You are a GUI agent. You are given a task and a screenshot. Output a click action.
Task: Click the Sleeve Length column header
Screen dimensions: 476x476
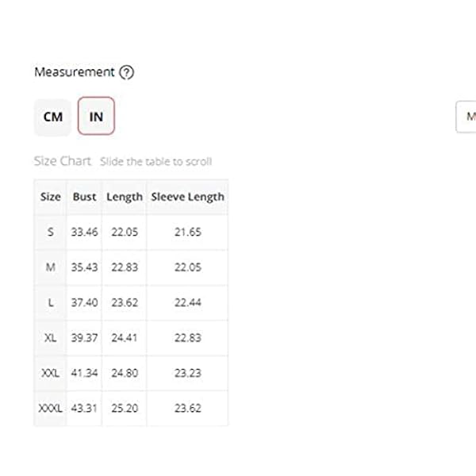pos(188,197)
